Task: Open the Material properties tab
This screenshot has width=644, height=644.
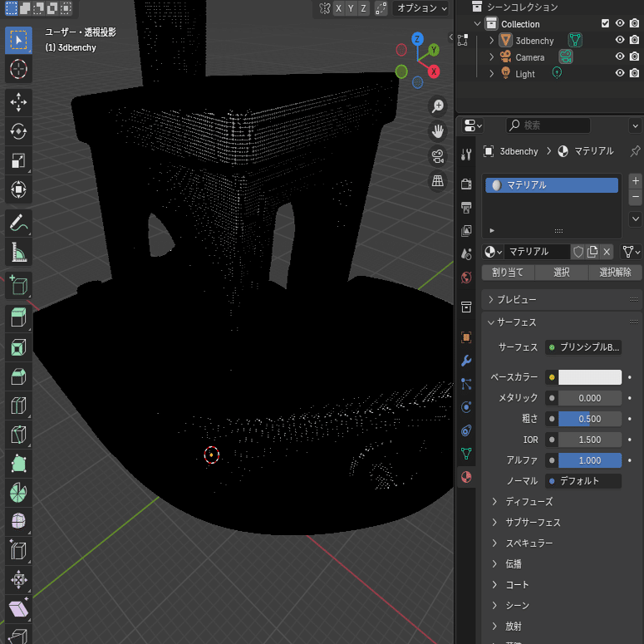Action: (466, 477)
